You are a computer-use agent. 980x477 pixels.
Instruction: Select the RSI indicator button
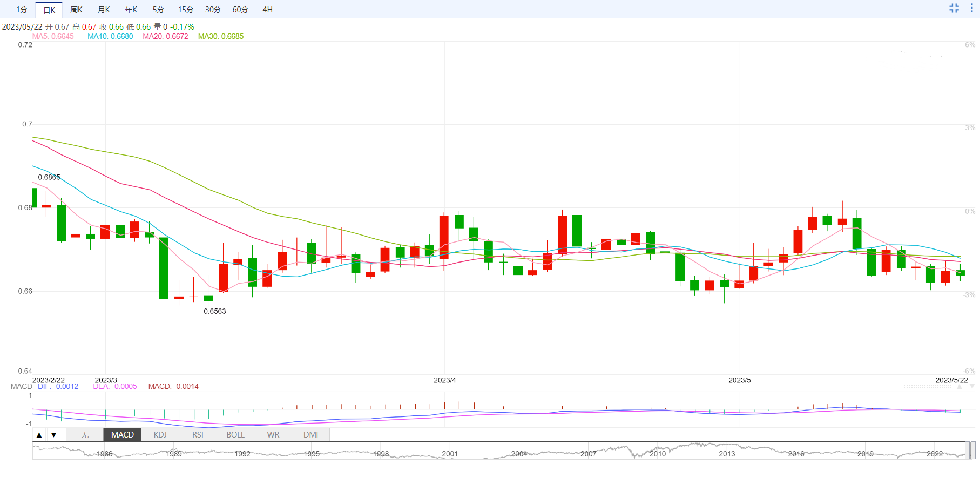tap(198, 435)
